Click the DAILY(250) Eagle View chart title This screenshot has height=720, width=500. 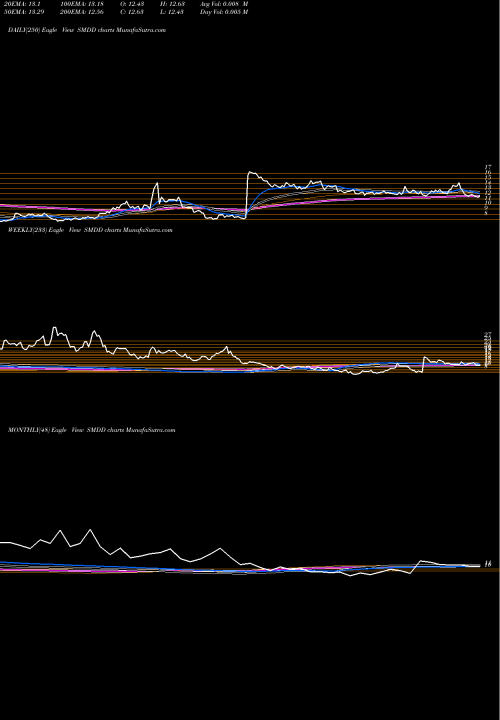pyautogui.click(x=87, y=30)
